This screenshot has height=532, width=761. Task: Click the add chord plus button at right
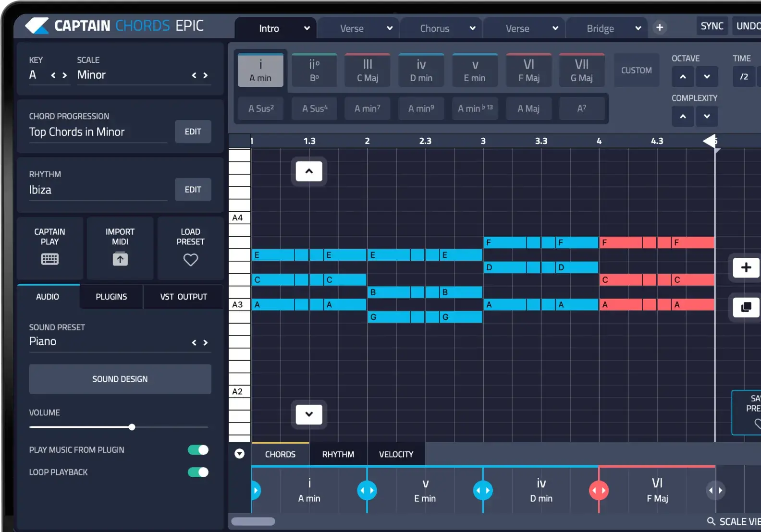pos(746,267)
